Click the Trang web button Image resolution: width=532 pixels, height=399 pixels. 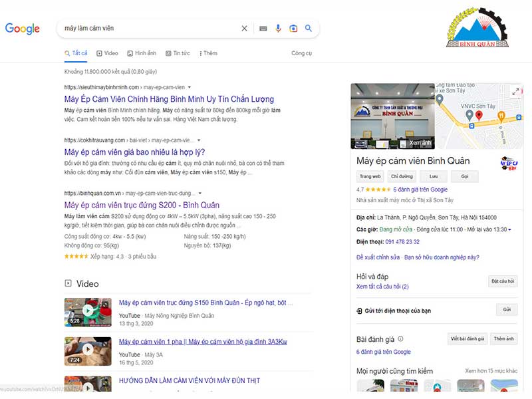pyautogui.click(x=370, y=176)
